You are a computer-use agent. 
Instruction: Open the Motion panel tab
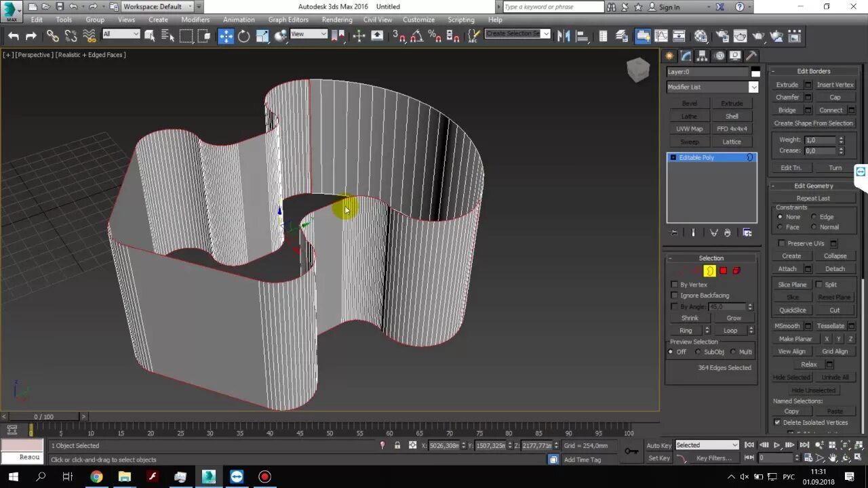pyautogui.click(x=719, y=56)
